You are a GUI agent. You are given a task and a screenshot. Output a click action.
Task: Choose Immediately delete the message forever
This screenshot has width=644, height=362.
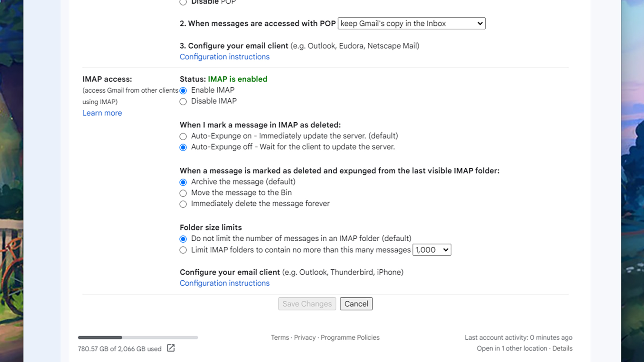(x=183, y=204)
